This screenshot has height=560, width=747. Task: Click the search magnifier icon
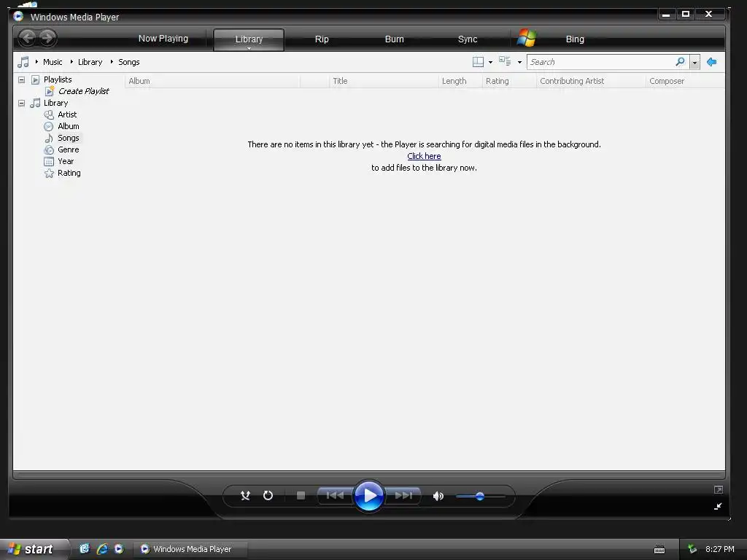681,62
